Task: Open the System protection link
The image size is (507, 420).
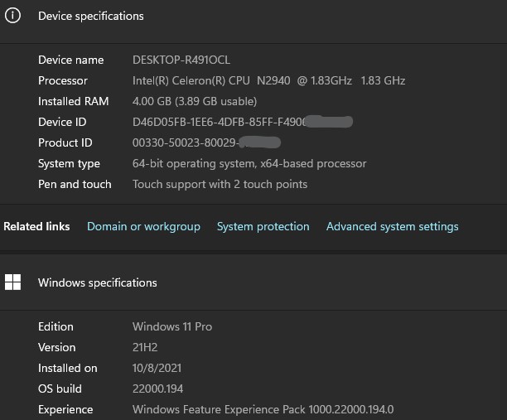Action: tap(263, 227)
